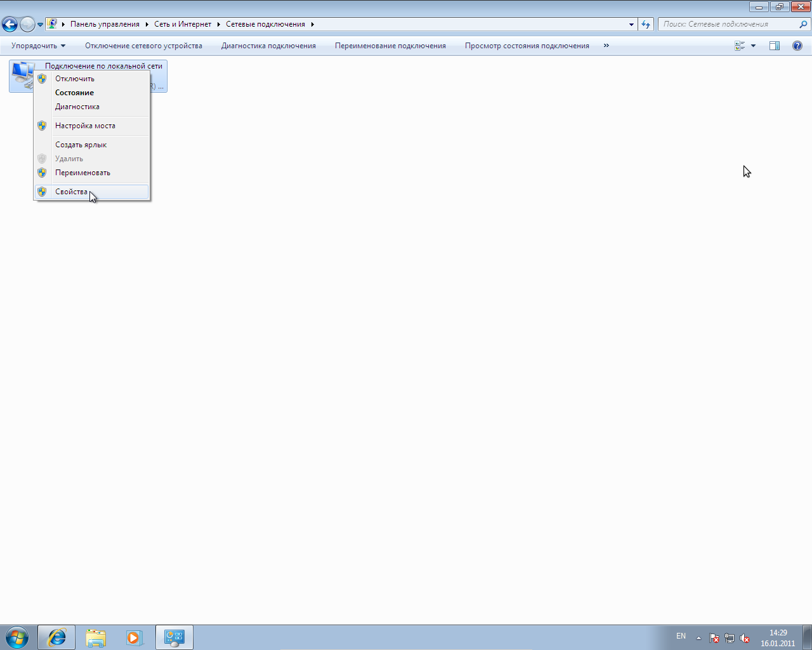
Task: Open Internet Explorer from the taskbar
Action: [x=56, y=637]
